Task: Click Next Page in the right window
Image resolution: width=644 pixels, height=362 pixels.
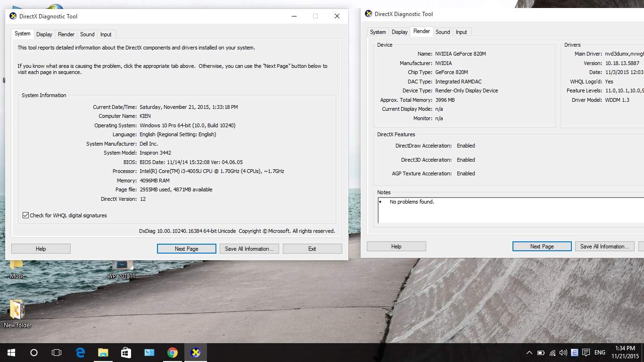Action: (x=542, y=247)
